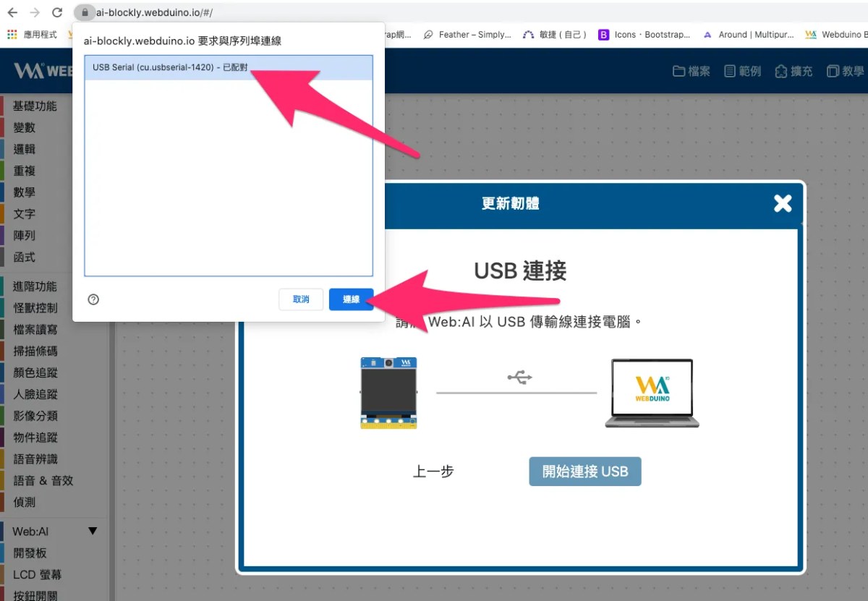This screenshot has height=601, width=868.
Task: Click the Webduino laptop image
Action: click(x=652, y=393)
